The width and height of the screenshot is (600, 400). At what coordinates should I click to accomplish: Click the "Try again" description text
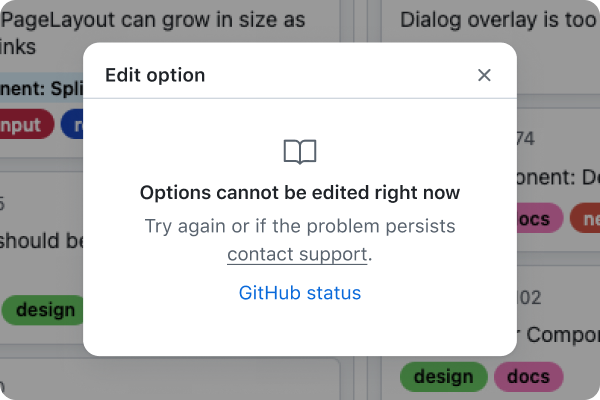pyautogui.click(x=300, y=225)
